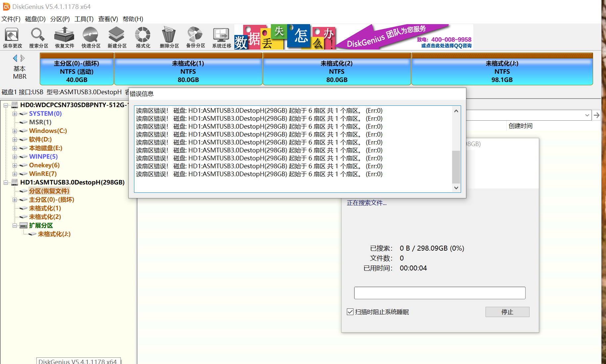Click the SYSTEM(0) partition icon

[x=23, y=113]
